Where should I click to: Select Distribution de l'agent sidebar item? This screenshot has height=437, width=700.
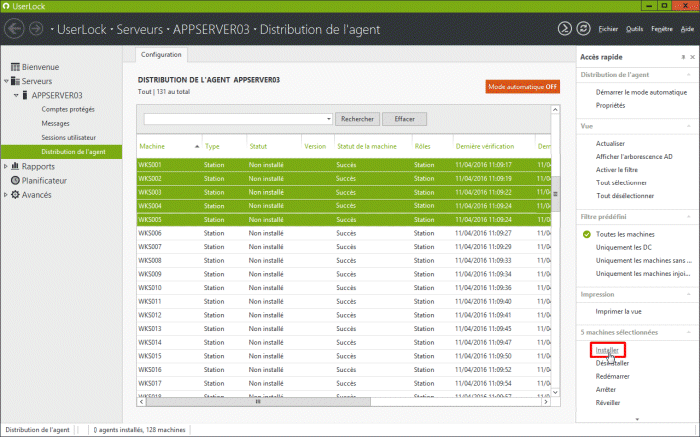62,152
